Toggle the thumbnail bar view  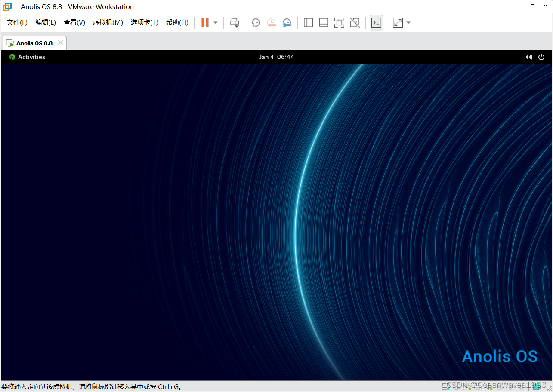pos(324,22)
